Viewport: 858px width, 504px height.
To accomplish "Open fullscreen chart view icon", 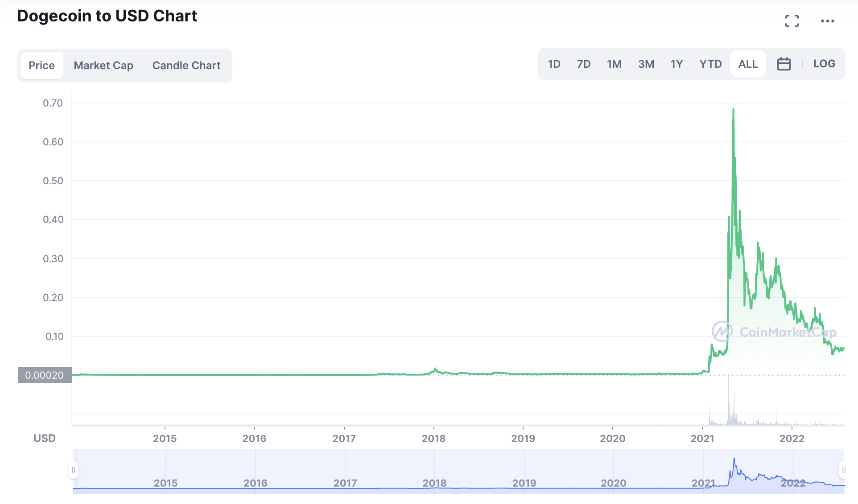I will (792, 21).
